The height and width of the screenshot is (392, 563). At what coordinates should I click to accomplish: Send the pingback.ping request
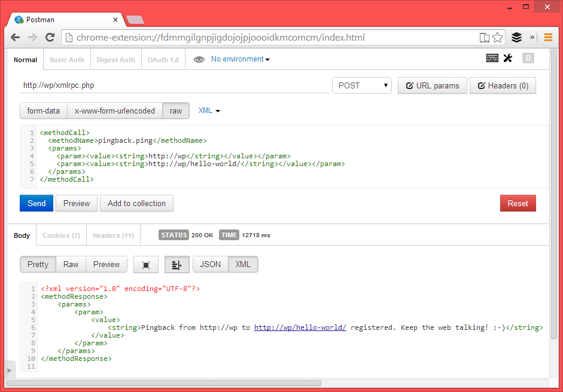tap(36, 203)
